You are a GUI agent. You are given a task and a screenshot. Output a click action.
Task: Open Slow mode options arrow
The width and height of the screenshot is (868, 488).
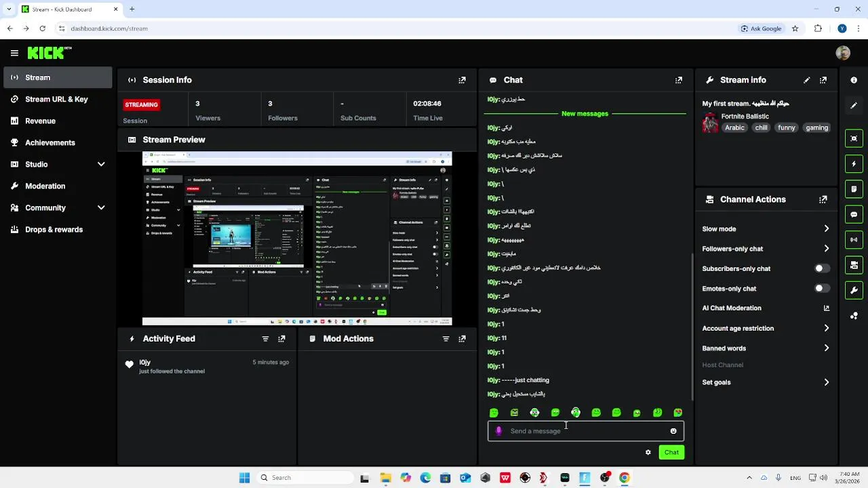pyautogui.click(x=827, y=229)
